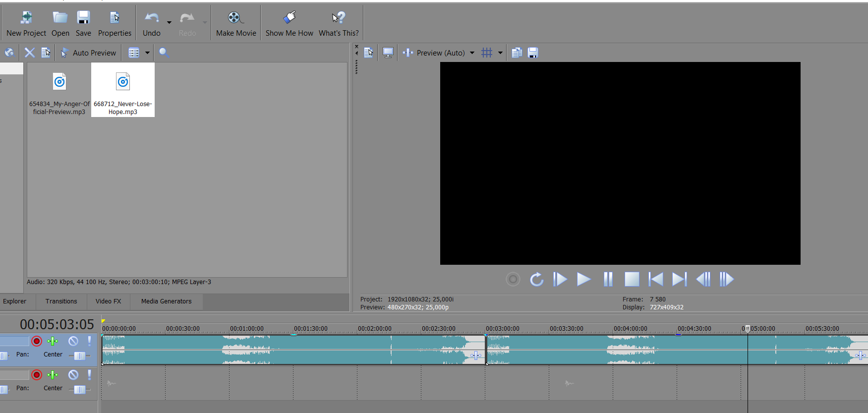Adjust the first track pan slider
The image size is (868, 413).
[x=79, y=355]
